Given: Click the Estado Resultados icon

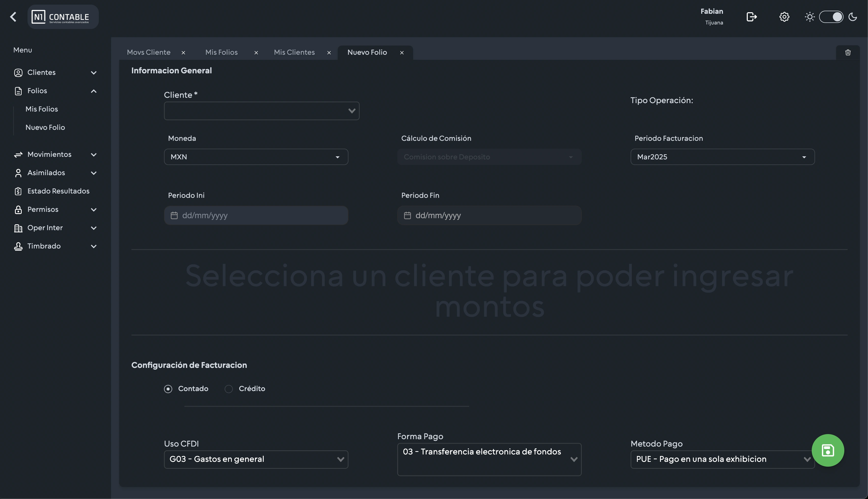Looking at the screenshot, I should tap(18, 191).
